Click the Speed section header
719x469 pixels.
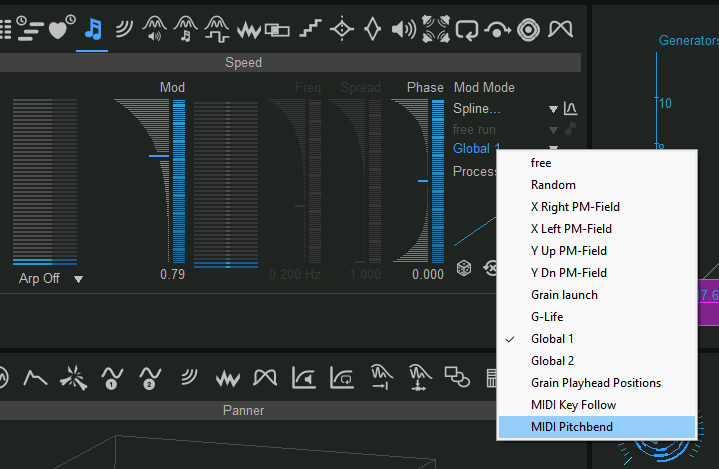[243, 62]
